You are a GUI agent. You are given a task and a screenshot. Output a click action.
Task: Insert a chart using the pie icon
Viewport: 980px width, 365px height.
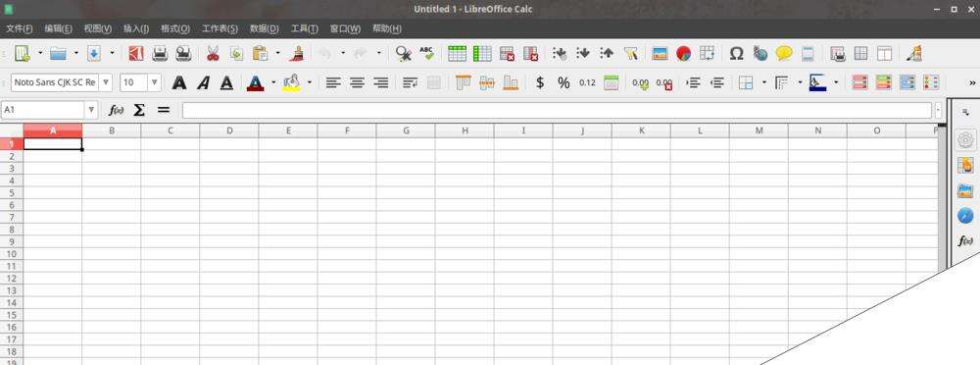pos(683,54)
